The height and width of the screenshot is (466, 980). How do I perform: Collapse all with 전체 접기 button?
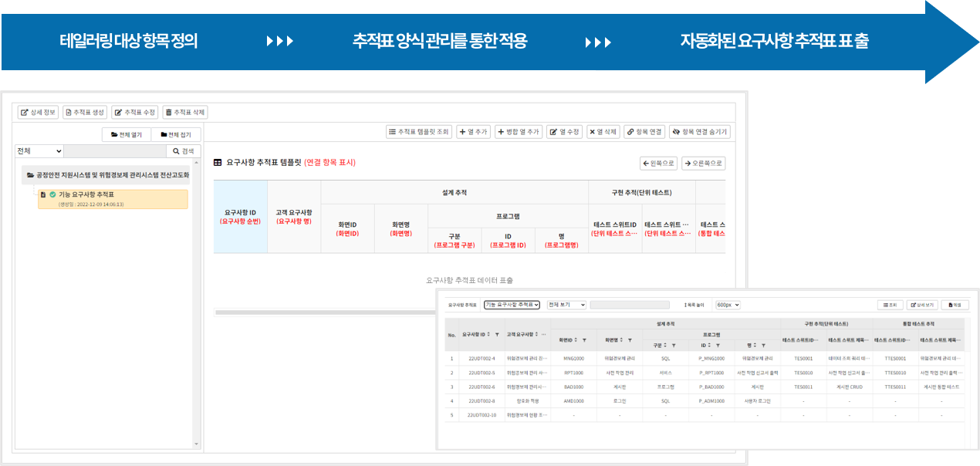176,135
